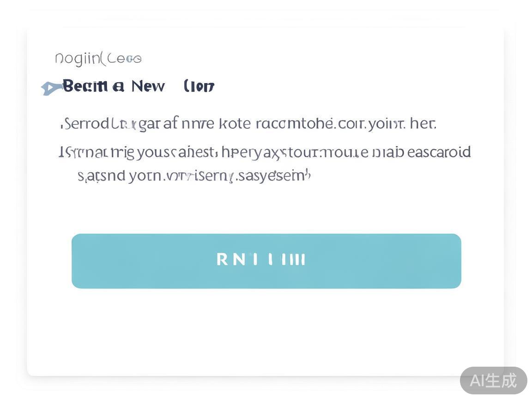
Task: Click empty card area below teal button
Action: tap(266, 332)
